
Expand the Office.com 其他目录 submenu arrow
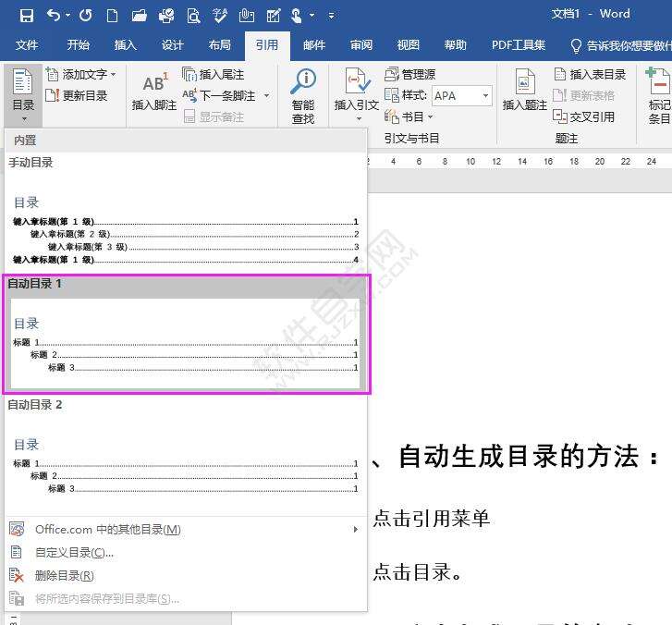pyautogui.click(x=355, y=530)
